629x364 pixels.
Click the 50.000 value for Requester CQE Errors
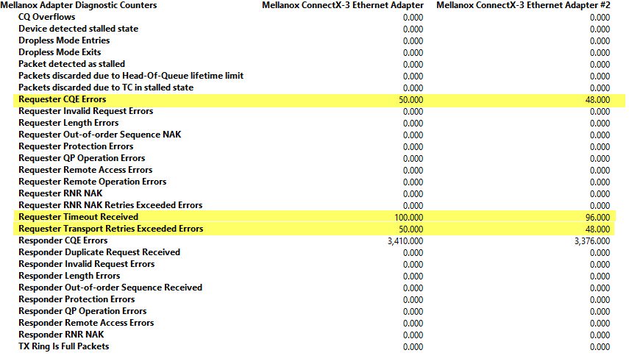coord(411,100)
